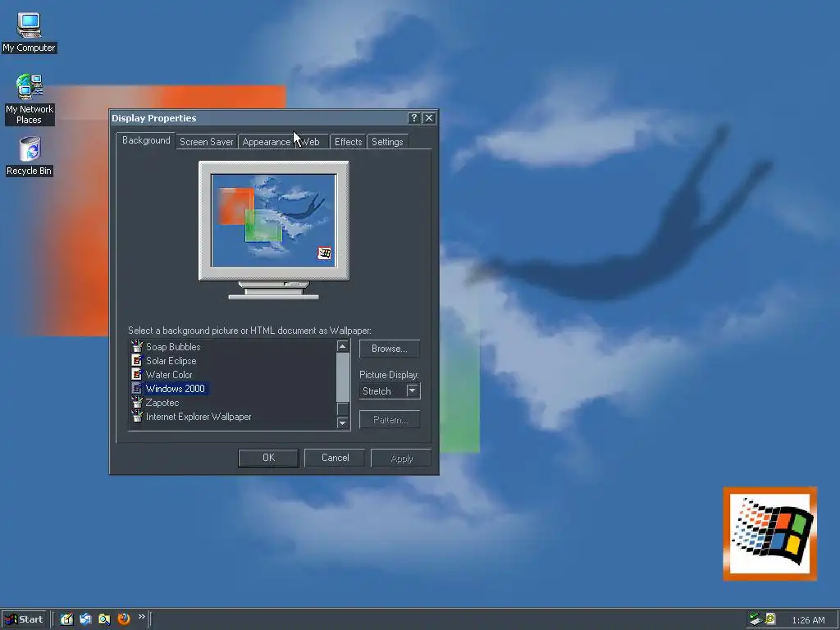Click the Zapotec file icon
Screen dimensions: 840x630
pyautogui.click(x=137, y=402)
